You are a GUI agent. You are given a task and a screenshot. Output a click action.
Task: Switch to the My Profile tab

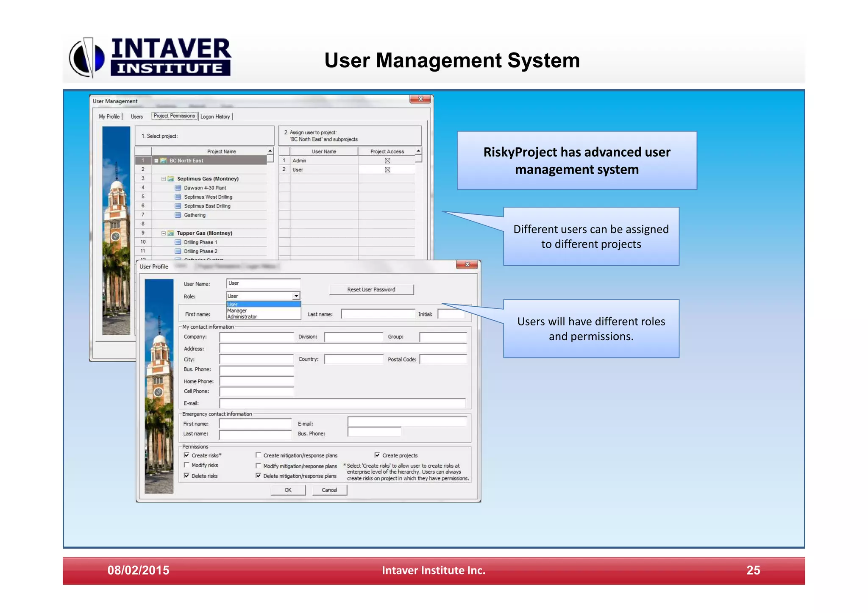pyautogui.click(x=109, y=116)
